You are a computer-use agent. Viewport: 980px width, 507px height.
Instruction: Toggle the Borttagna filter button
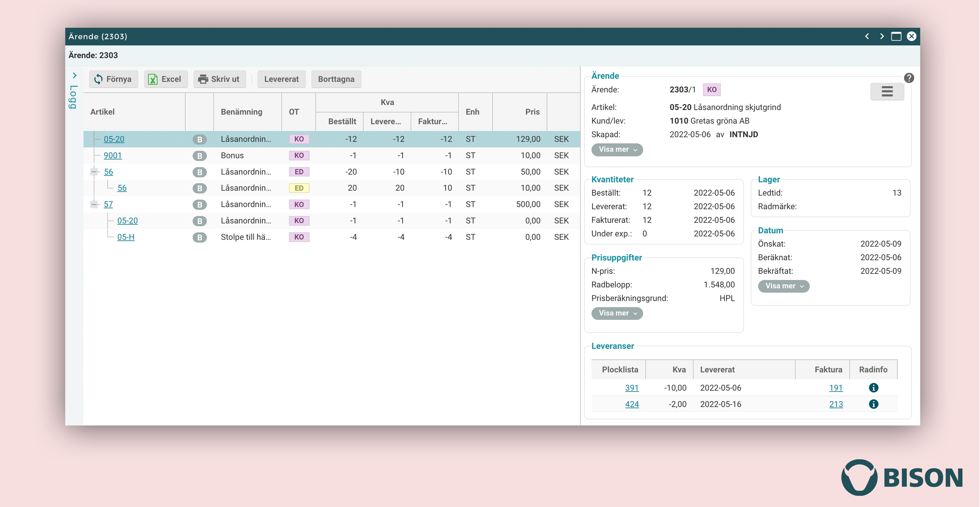click(x=336, y=79)
